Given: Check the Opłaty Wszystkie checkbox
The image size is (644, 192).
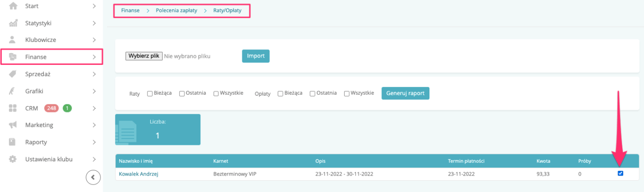Looking at the screenshot, I should (x=347, y=93).
